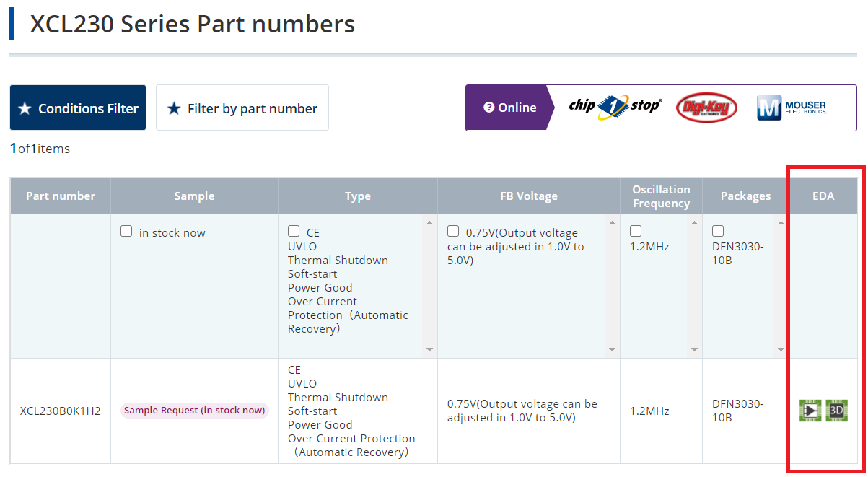
Task: Check the DFN3030-10B package checkbox
Action: (718, 232)
